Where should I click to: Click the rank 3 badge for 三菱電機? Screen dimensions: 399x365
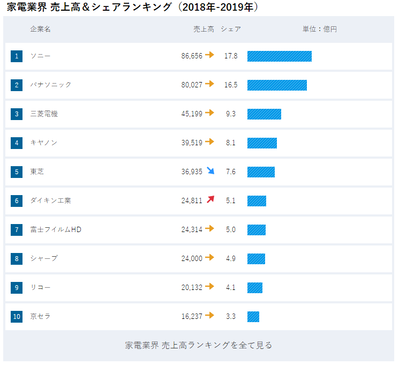[x=17, y=114]
